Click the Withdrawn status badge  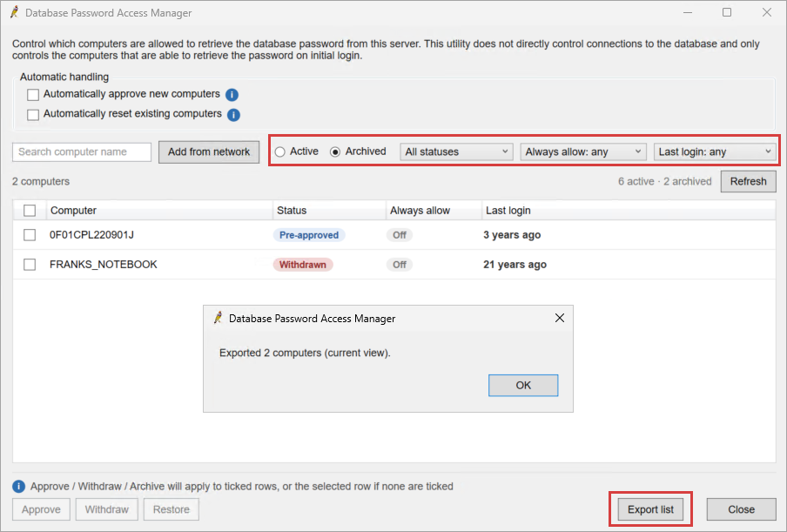[x=303, y=265]
